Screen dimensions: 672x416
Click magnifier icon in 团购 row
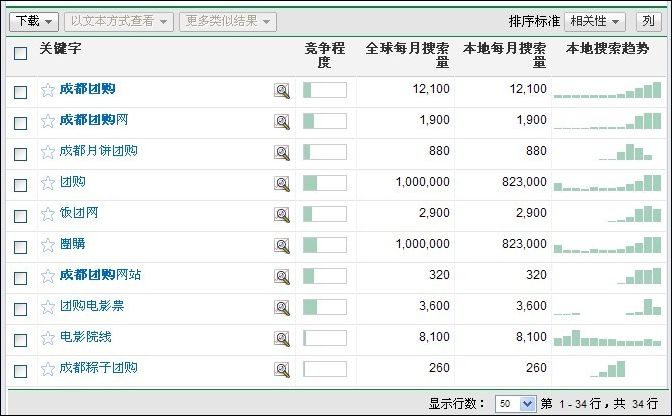[x=282, y=184]
